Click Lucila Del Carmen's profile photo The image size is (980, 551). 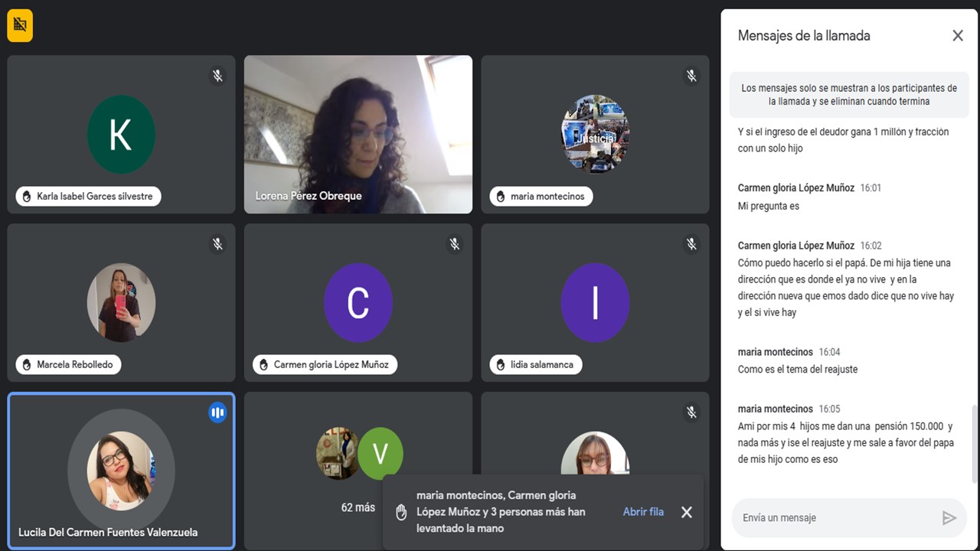121,470
